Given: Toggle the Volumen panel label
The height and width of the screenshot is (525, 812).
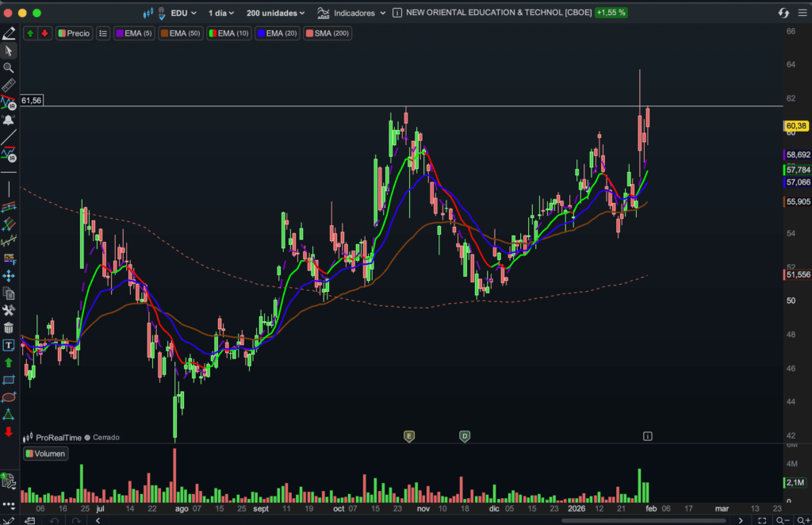Looking at the screenshot, I should [45, 454].
